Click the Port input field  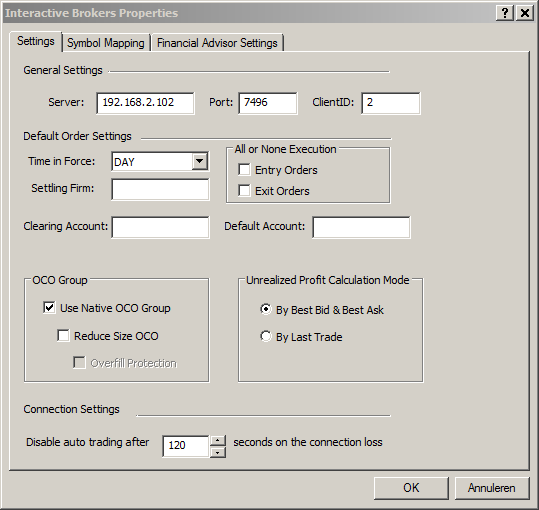(x=267, y=103)
